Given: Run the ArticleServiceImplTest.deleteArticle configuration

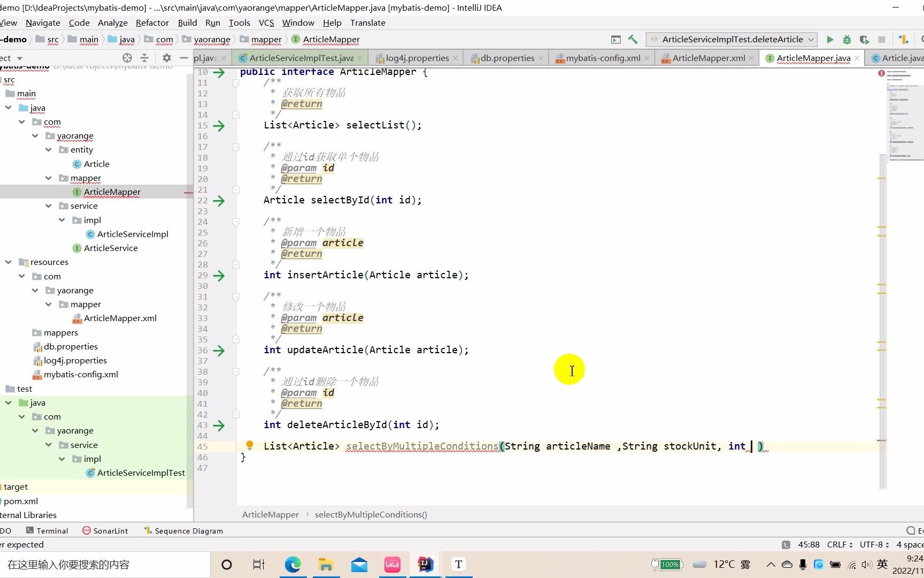Looking at the screenshot, I should (830, 39).
